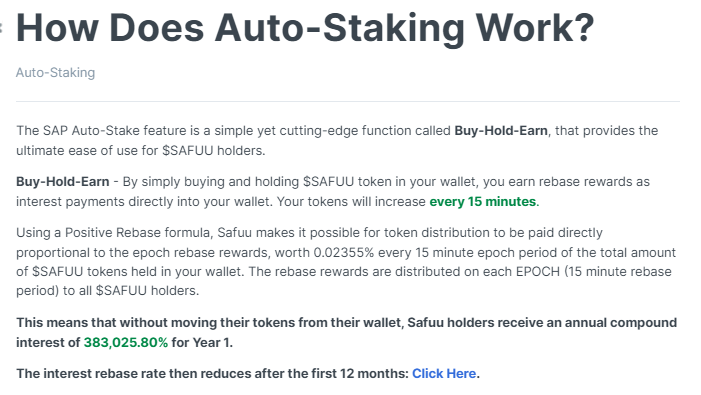Click the bold annual compound text

click(x=621, y=323)
